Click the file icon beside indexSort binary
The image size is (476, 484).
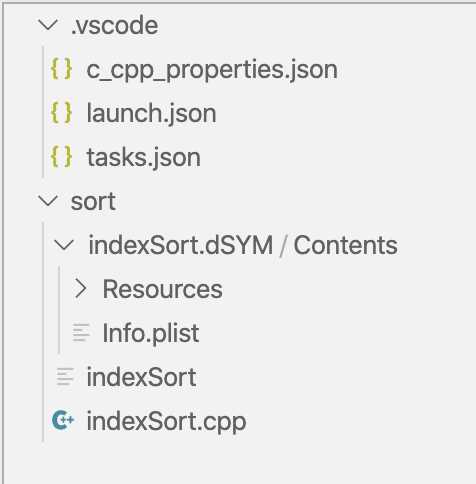point(65,377)
